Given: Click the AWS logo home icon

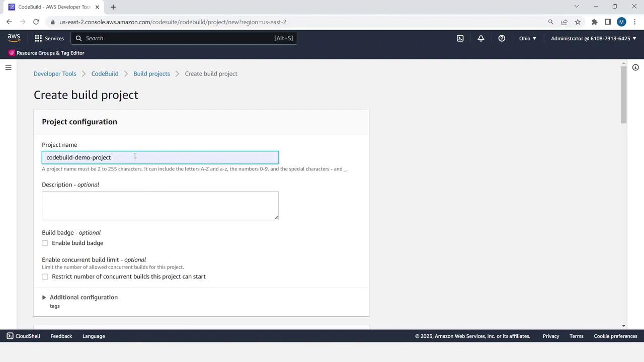Looking at the screenshot, I should tap(14, 38).
